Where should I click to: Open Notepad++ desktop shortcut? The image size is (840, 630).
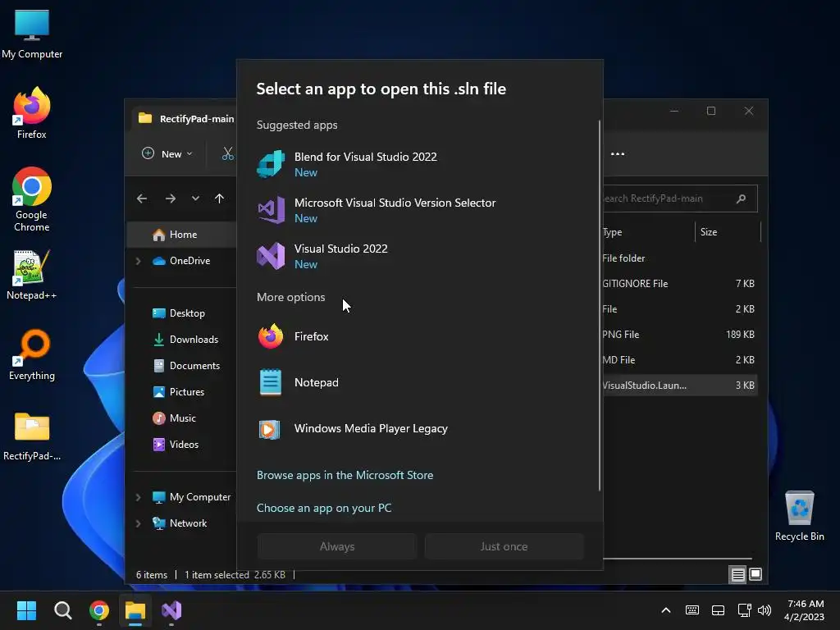(32, 276)
